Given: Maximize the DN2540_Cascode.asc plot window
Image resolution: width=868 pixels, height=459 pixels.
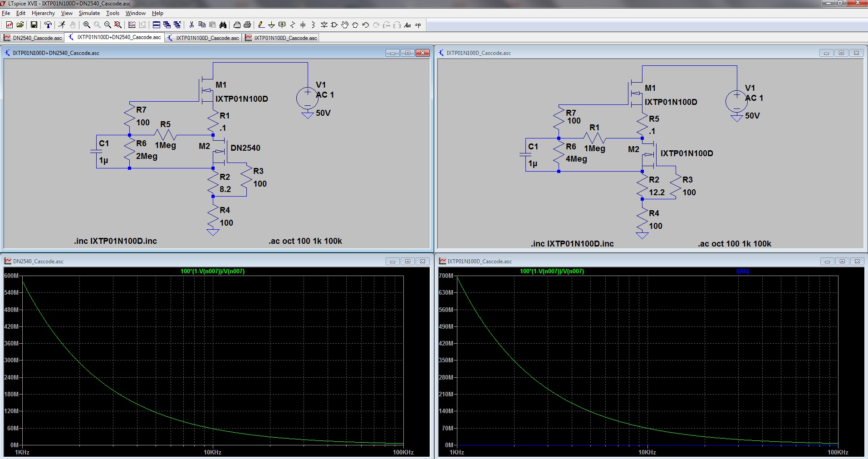Looking at the screenshot, I should pos(407,261).
